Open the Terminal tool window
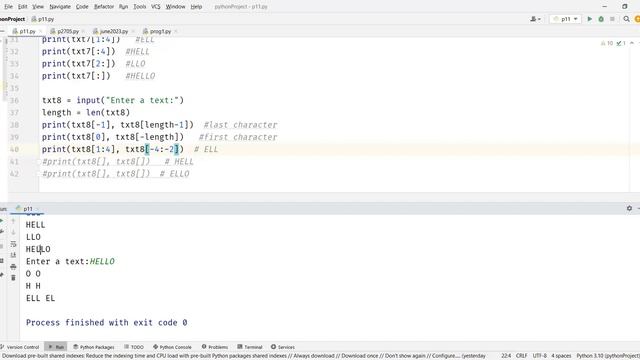The height and width of the screenshot is (360, 640). pos(249,347)
